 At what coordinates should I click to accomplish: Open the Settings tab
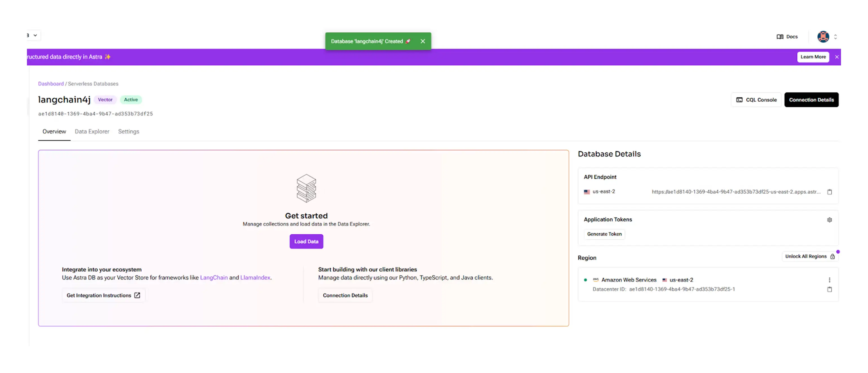click(x=128, y=132)
